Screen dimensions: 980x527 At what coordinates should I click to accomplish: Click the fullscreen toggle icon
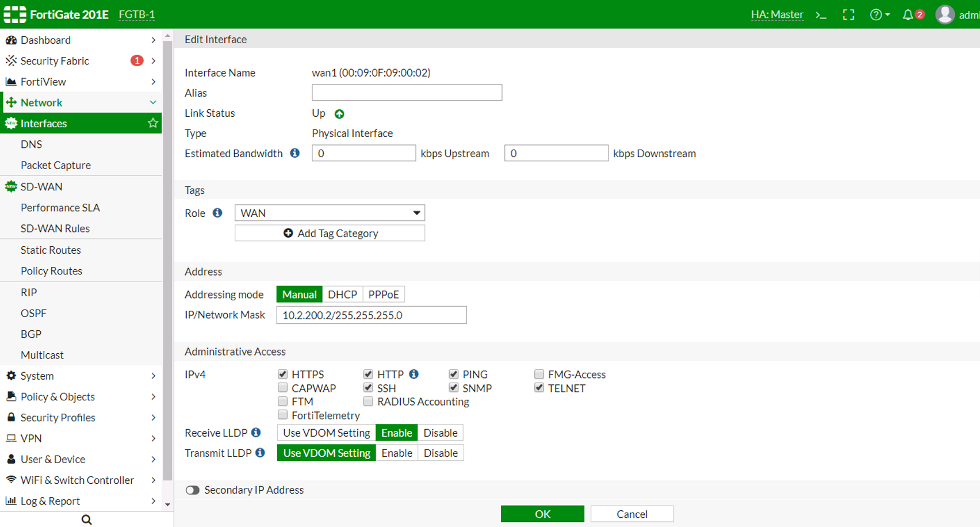click(848, 15)
